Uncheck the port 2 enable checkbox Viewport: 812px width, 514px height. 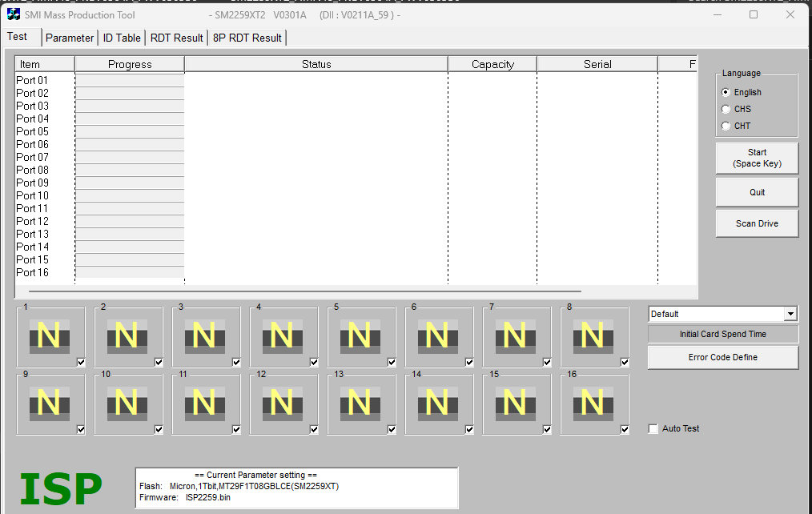click(x=159, y=363)
